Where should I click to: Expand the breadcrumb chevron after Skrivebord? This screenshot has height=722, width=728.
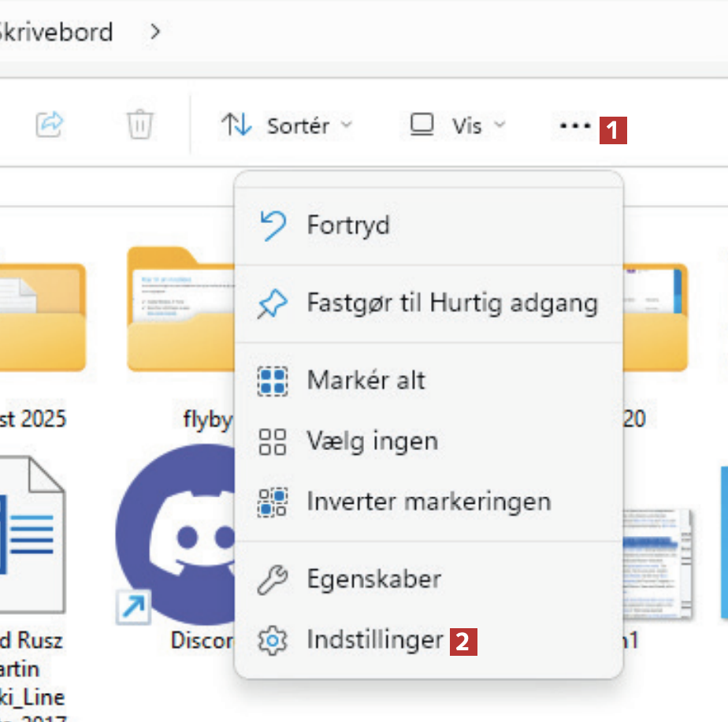click(155, 32)
